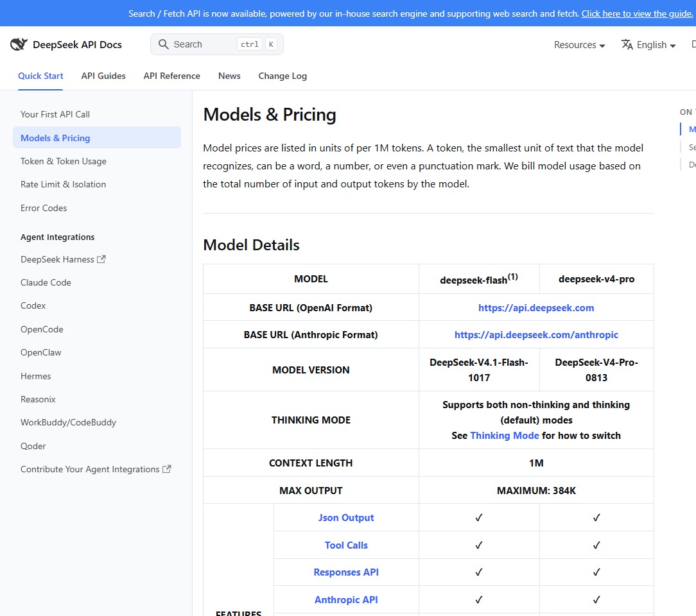
Task: Open the api.deepseek.com/anthropic base URL link
Action: coord(535,335)
